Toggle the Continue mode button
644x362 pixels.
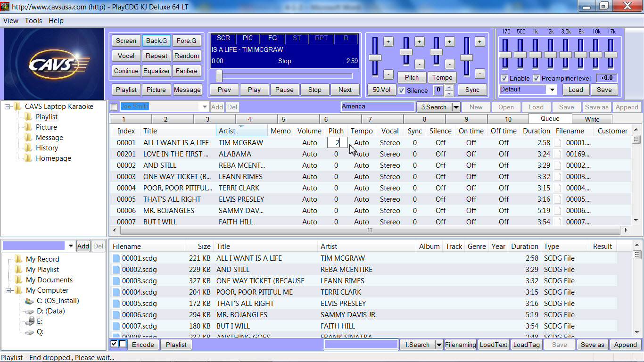[126, 71]
